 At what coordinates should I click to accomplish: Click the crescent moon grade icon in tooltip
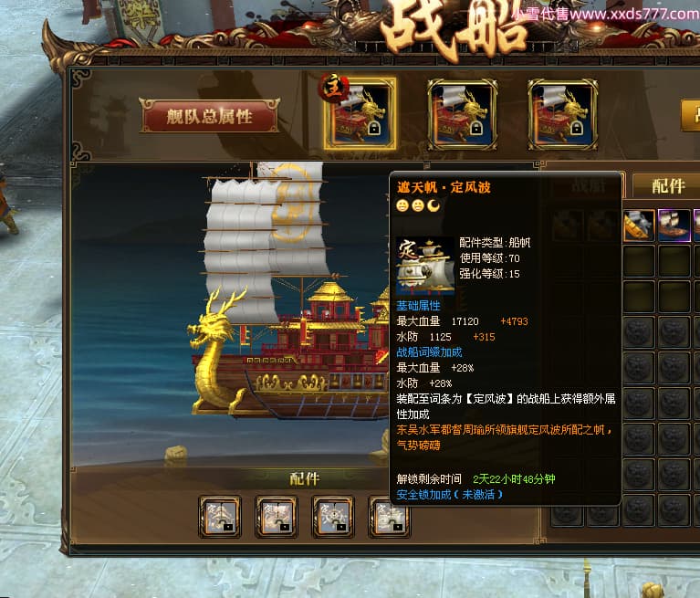pyautogui.click(x=433, y=205)
